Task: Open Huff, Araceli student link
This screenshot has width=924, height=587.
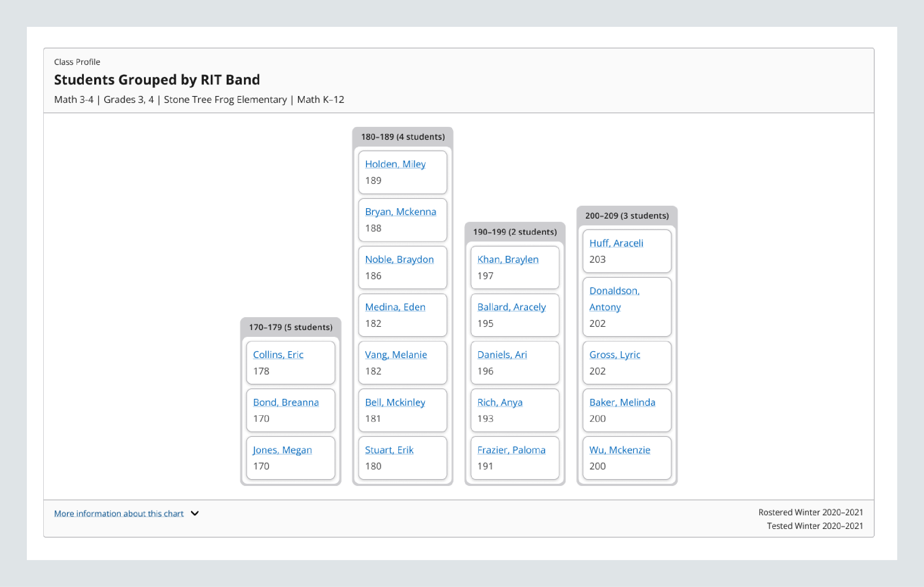Action: [616, 243]
